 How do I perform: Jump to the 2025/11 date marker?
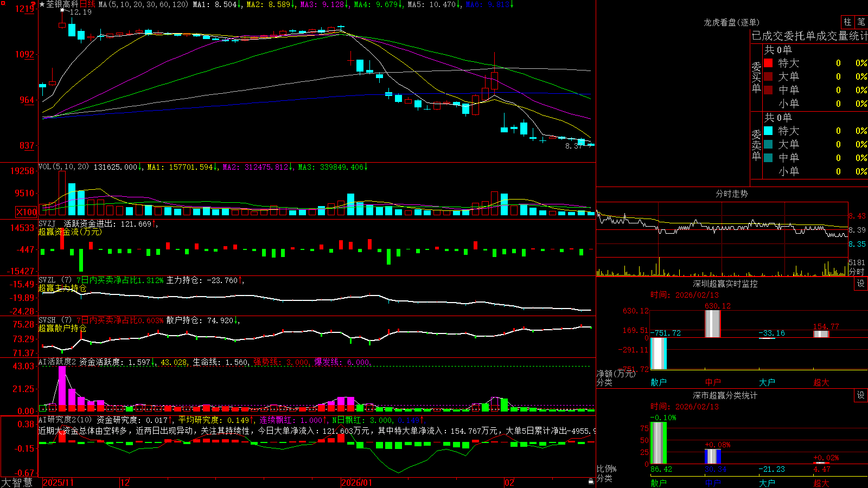coord(58,483)
